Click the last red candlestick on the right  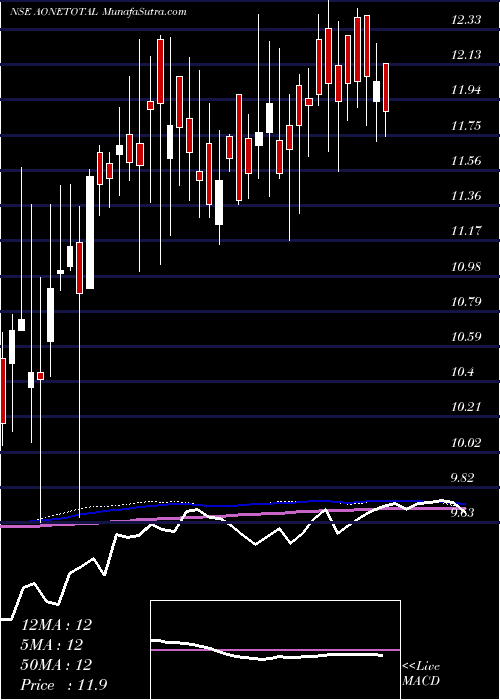coord(386,88)
